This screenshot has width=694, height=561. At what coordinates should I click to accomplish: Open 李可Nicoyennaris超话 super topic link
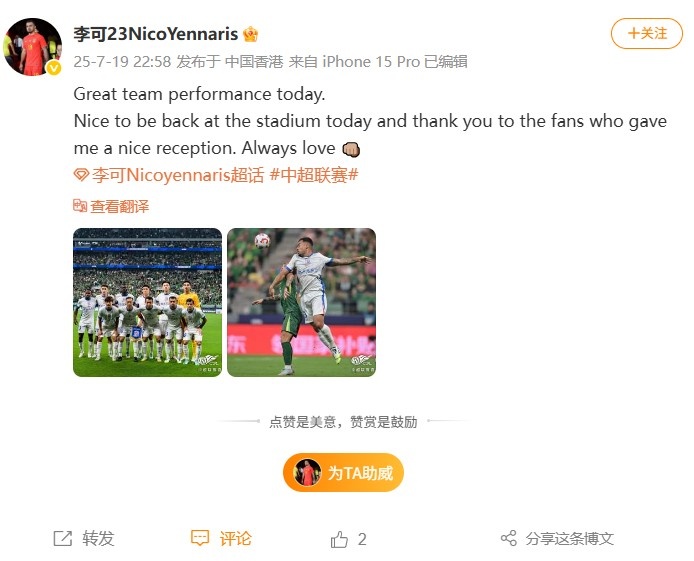177,175
